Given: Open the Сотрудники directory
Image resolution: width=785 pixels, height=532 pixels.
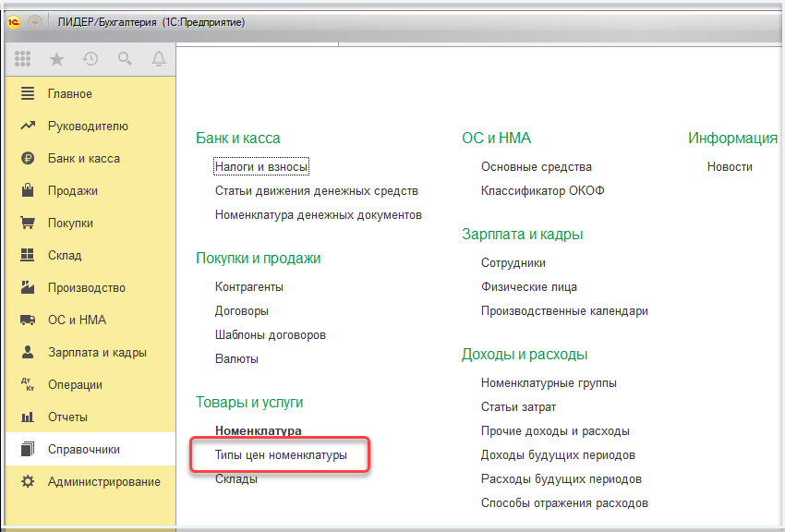Looking at the screenshot, I should click(513, 262).
